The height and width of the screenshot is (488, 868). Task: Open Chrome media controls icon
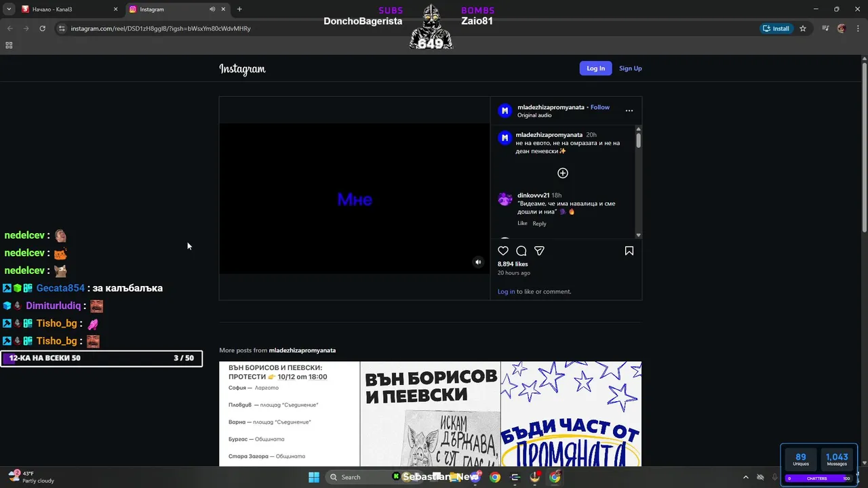[825, 28]
